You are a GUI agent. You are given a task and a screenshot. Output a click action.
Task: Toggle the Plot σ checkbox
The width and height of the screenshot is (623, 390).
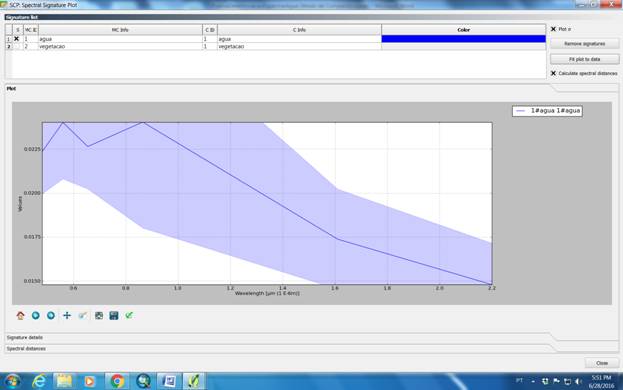coord(553,29)
